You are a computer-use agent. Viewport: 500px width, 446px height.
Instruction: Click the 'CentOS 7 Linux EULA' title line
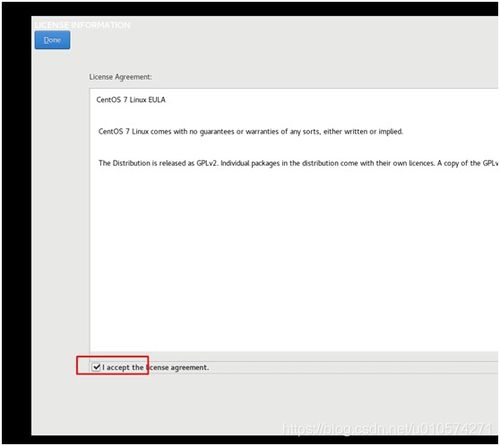131,100
